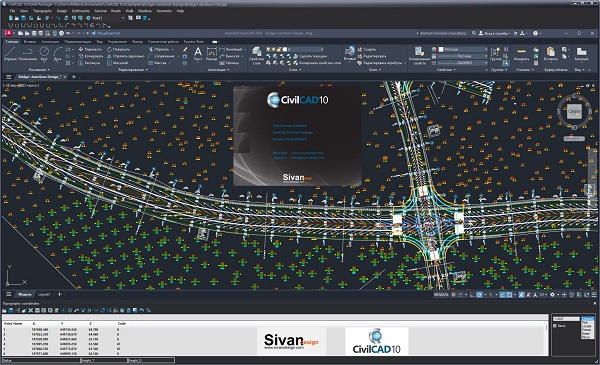Screen dimensions: 600x365
Task: Open the object color ПоСлою dropdown
Action: pos(463,49)
